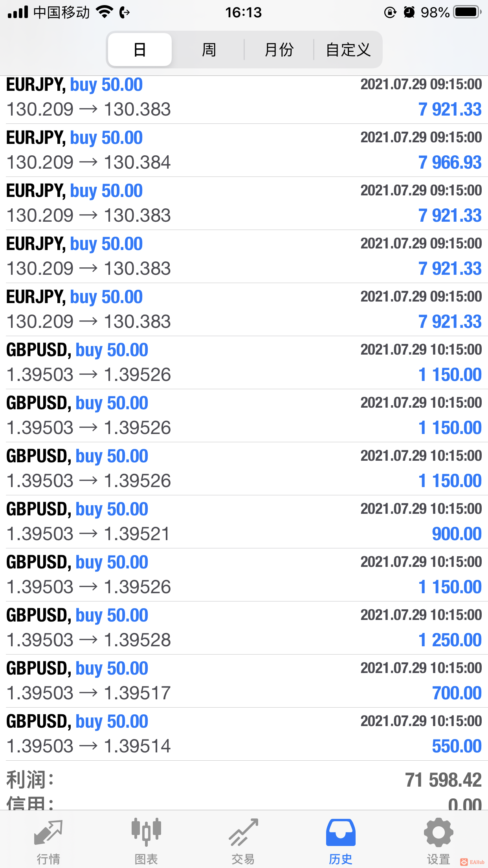Tap the 16:13 status bar clock
This screenshot has width=488, height=868.
click(x=243, y=12)
